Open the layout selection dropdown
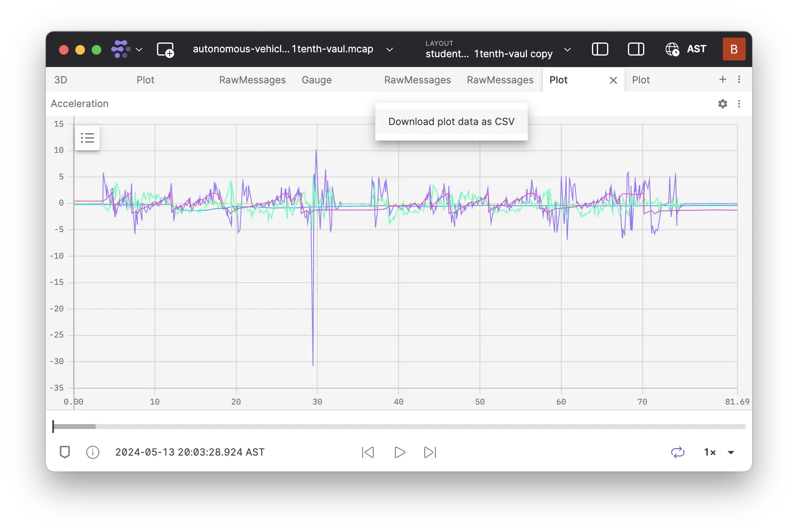This screenshot has width=798, height=532. (567, 49)
